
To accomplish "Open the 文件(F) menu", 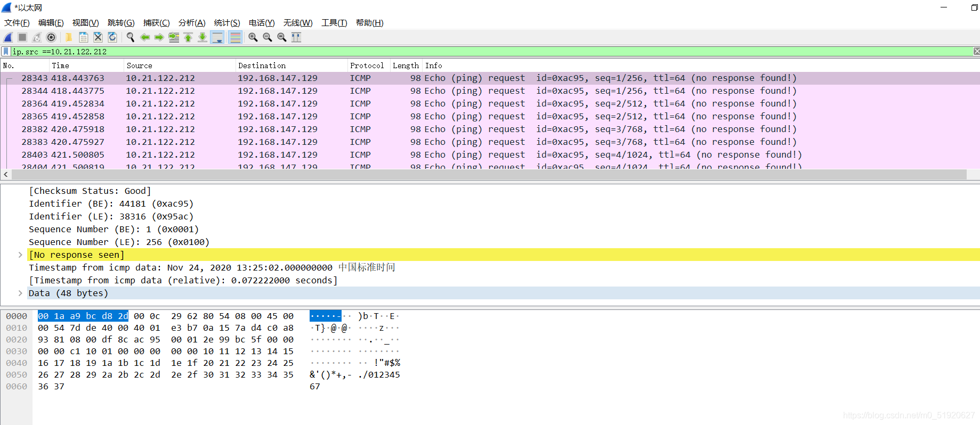I will tap(17, 23).
